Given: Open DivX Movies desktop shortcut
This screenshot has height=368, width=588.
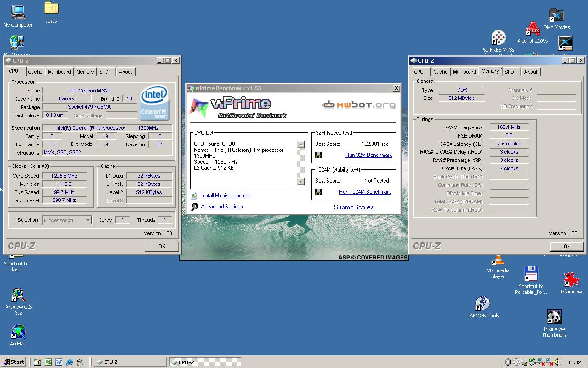Looking at the screenshot, I should tap(556, 19).
